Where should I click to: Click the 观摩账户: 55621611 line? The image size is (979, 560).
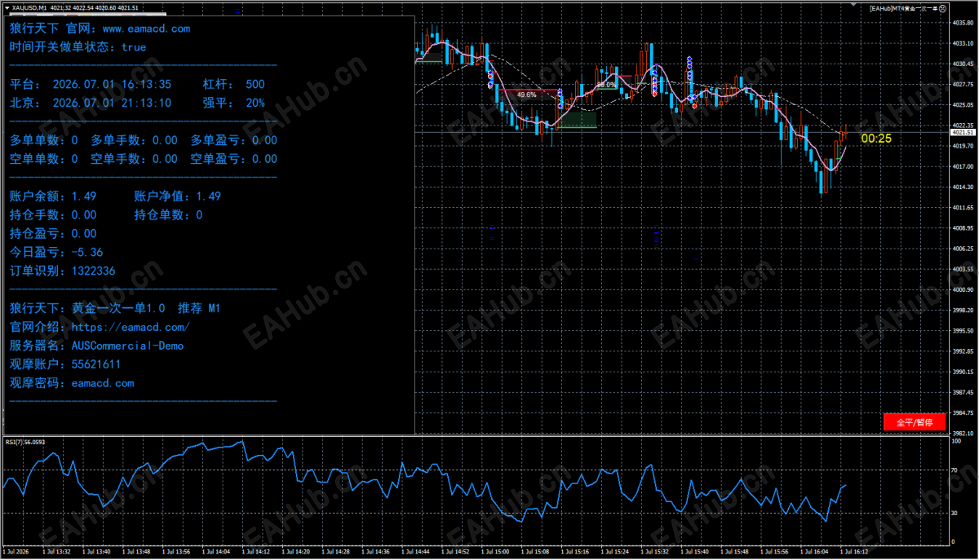[x=65, y=365]
